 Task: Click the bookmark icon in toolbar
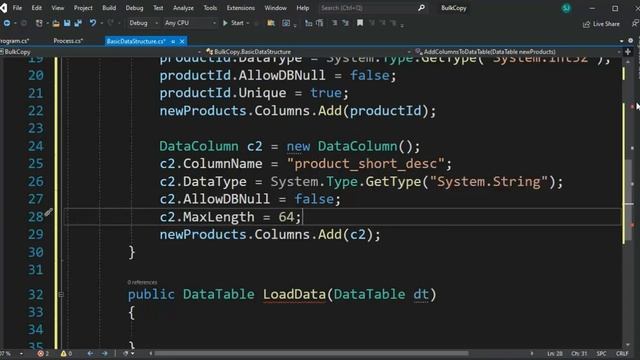click(360, 23)
